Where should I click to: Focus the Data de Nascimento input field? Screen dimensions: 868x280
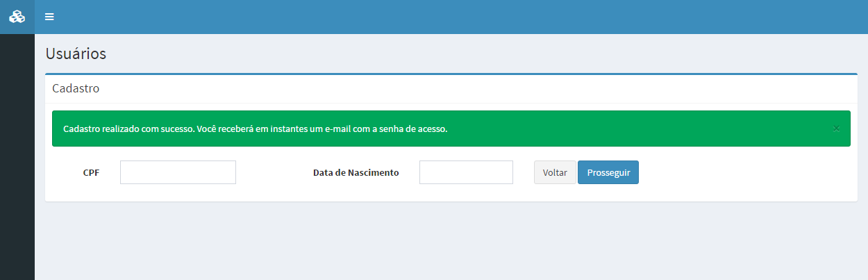pyautogui.click(x=466, y=172)
